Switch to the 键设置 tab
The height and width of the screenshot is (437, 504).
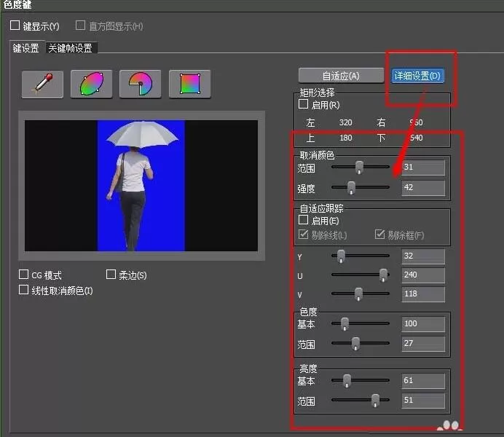pyautogui.click(x=25, y=48)
